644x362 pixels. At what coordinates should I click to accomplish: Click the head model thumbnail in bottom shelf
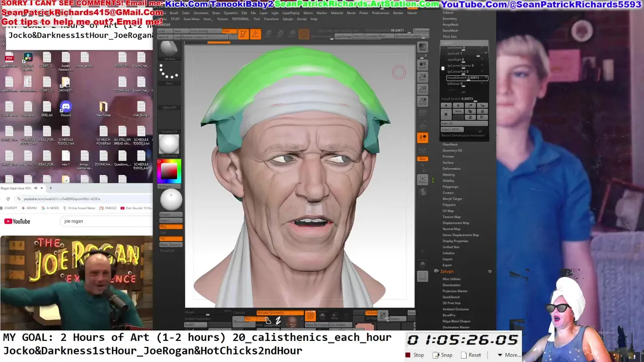point(292,322)
